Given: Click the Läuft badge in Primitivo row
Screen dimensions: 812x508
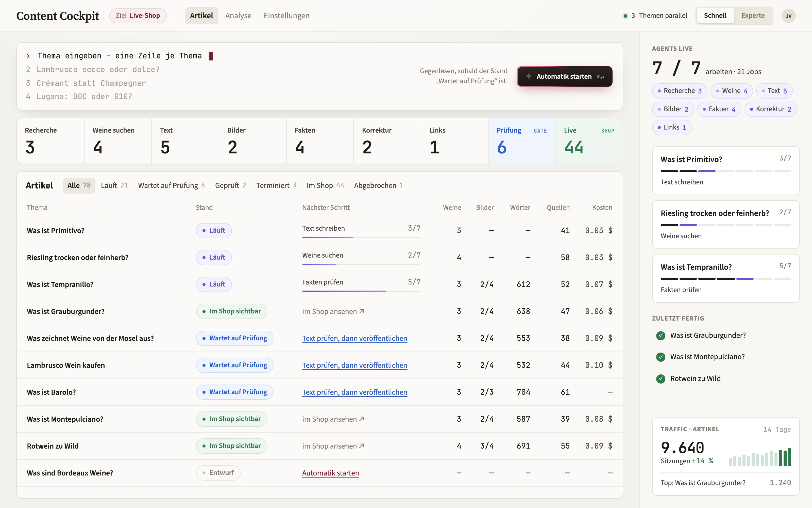Looking at the screenshot, I should [214, 230].
